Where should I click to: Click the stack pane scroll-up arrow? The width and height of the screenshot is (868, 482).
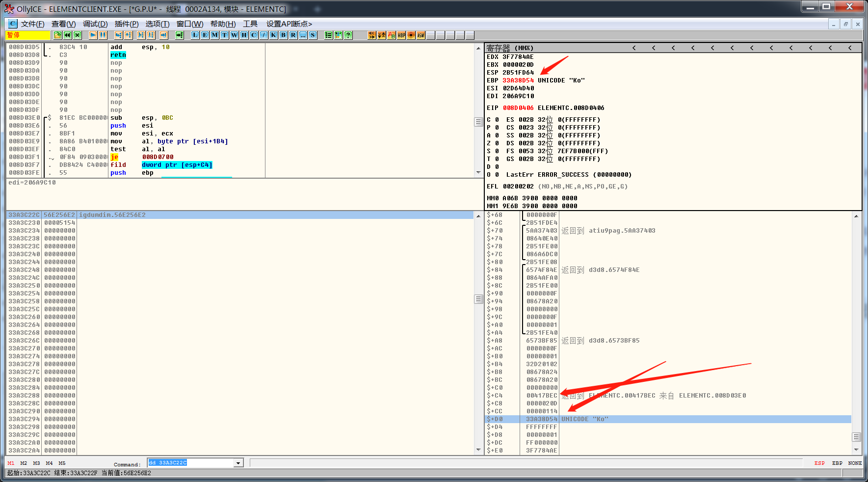(x=856, y=216)
